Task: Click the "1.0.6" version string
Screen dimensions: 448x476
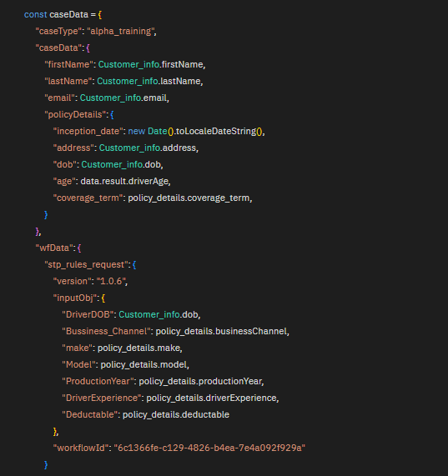Action: (111, 282)
